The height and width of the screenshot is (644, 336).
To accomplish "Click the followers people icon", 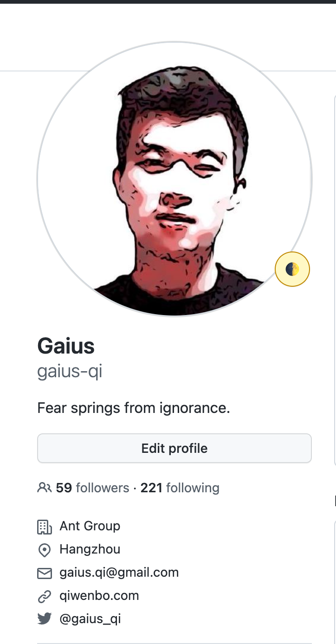I will point(45,488).
